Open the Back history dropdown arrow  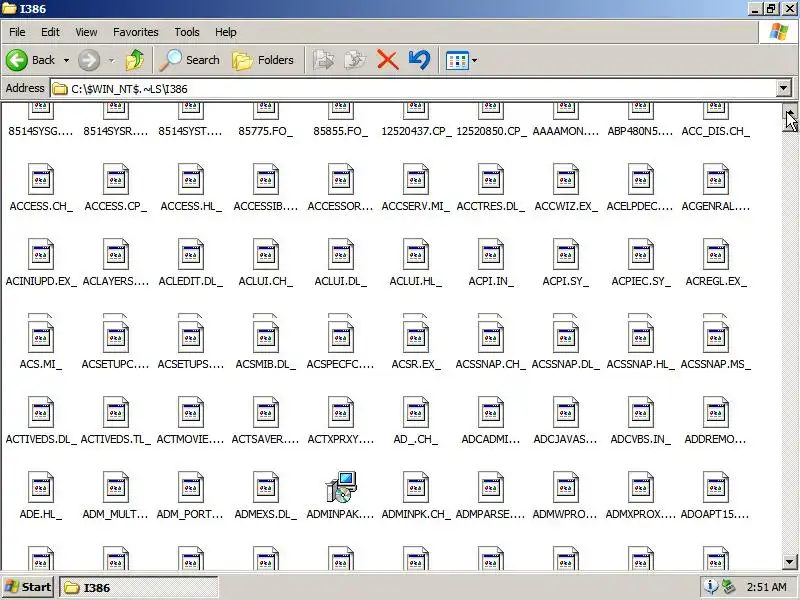pyautogui.click(x=66, y=60)
